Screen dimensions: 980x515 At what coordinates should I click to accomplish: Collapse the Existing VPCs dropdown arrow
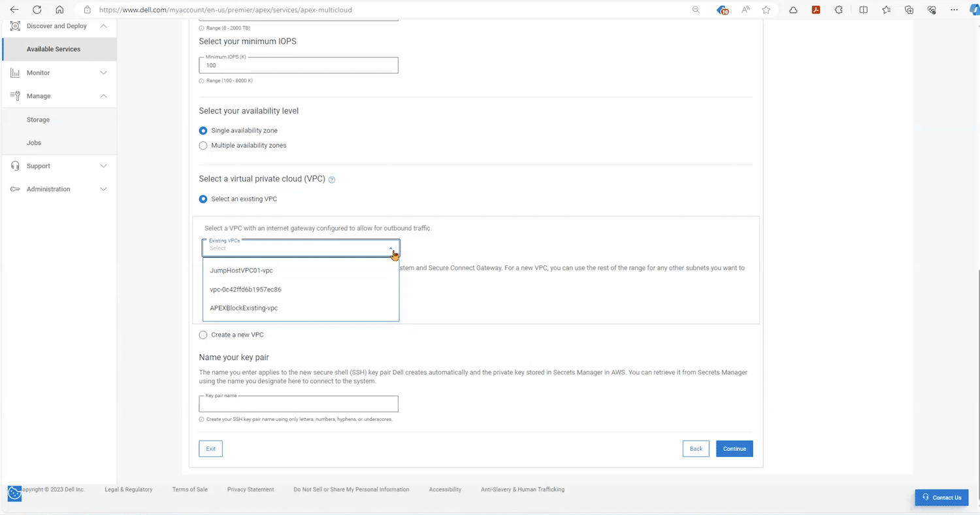pyautogui.click(x=391, y=248)
